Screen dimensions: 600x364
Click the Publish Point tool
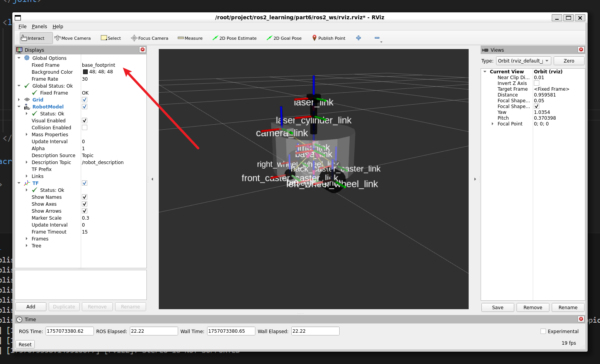pyautogui.click(x=329, y=38)
